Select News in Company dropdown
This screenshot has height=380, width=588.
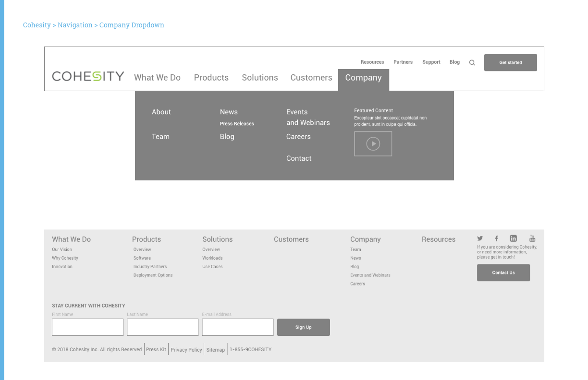229,112
